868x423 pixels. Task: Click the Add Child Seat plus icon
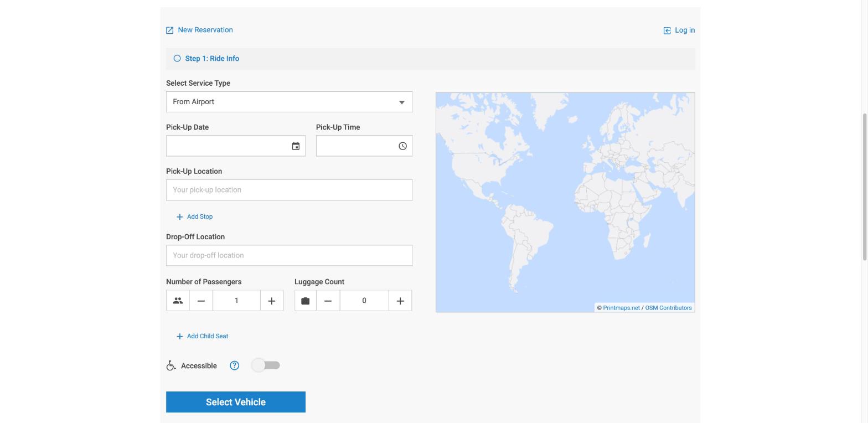[179, 337]
